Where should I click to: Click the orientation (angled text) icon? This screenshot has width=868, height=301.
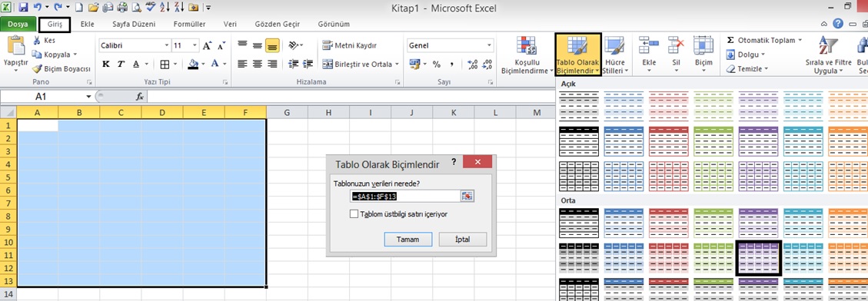tap(294, 45)
